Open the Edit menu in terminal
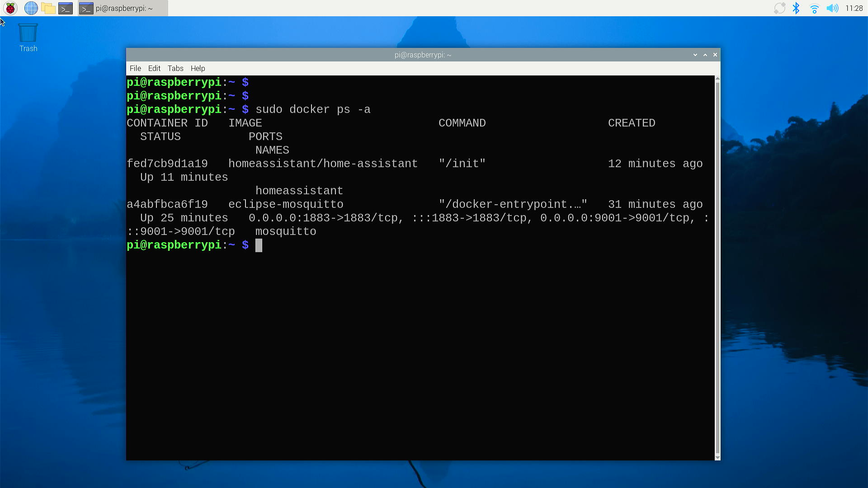 [154, 68]
